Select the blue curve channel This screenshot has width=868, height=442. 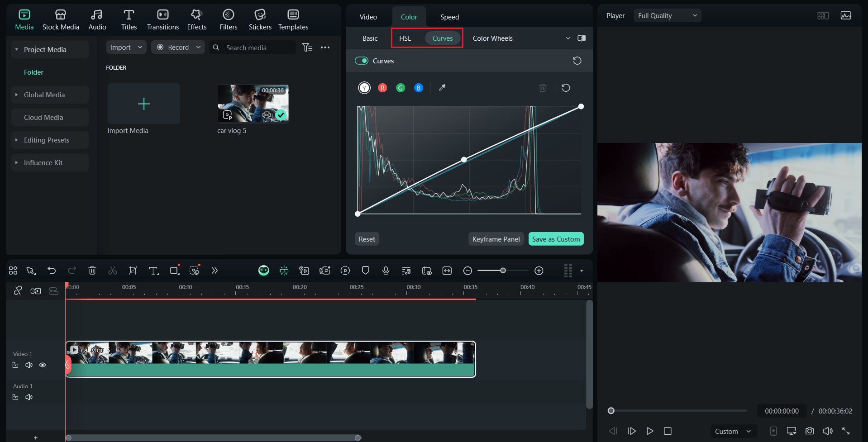click(419, 88)
